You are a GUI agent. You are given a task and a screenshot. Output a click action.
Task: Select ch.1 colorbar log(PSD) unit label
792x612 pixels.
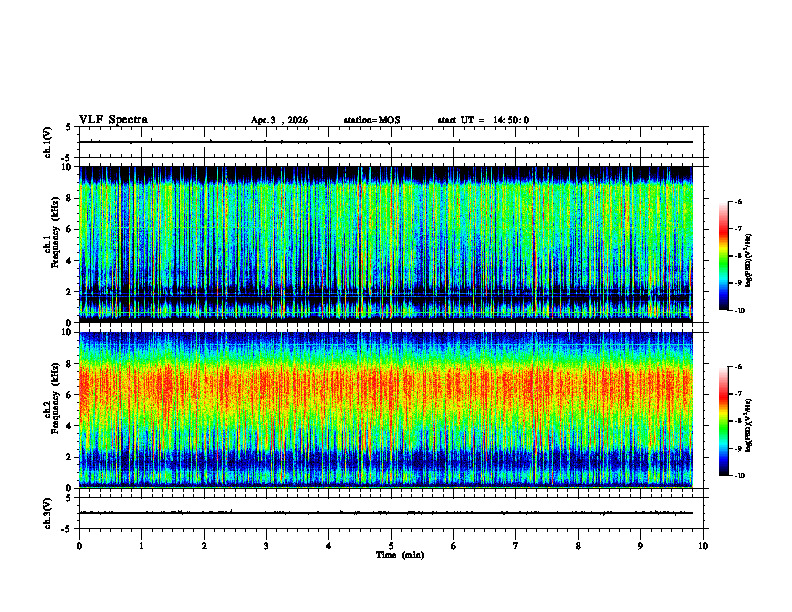tap(749, 260)
